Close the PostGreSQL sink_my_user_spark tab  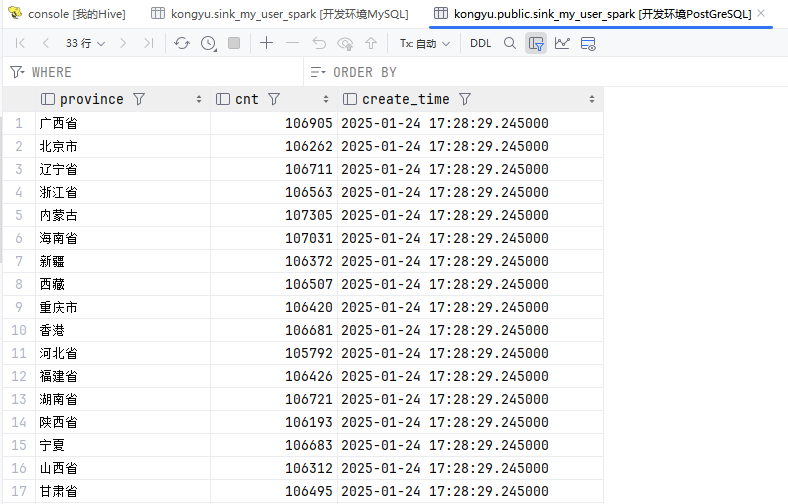762,14
